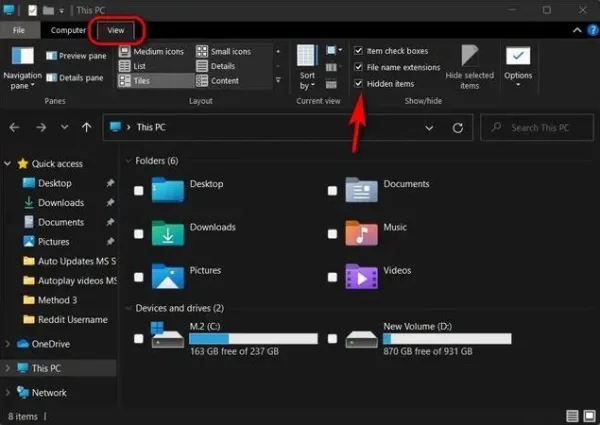Refresh the This PC address bar
Viewport: 600px width, 425px height.
pyautogui.click(x=458, y=128)
